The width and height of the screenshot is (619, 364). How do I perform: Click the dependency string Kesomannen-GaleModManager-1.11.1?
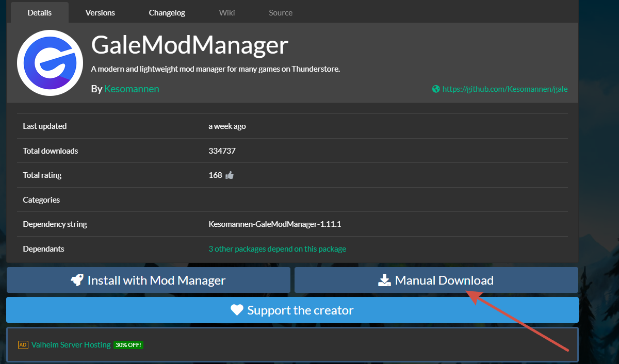coord(275,224)
